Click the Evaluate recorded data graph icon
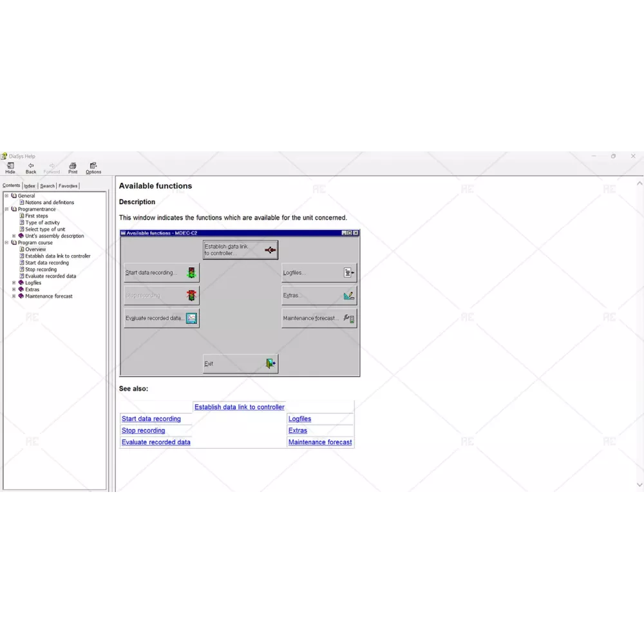Image resolution: width=644 pixels, height=644 pixels. 191,318
